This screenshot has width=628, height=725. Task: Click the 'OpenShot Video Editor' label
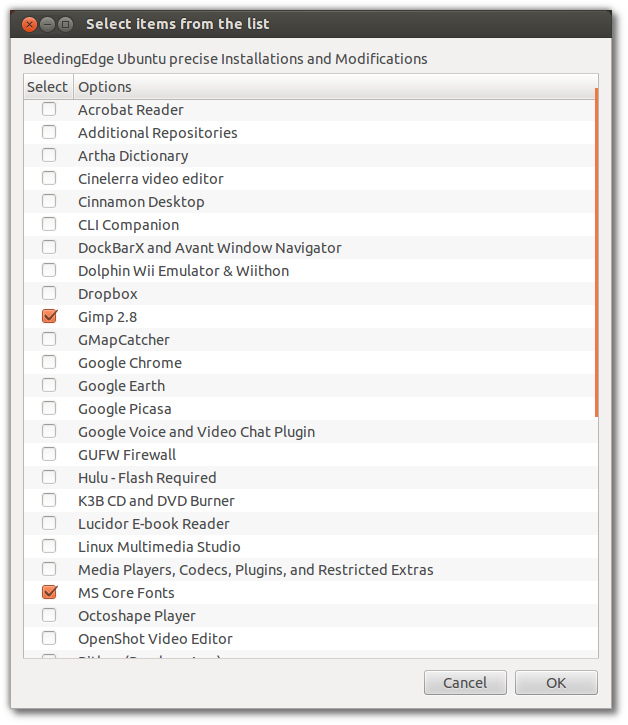155,639
